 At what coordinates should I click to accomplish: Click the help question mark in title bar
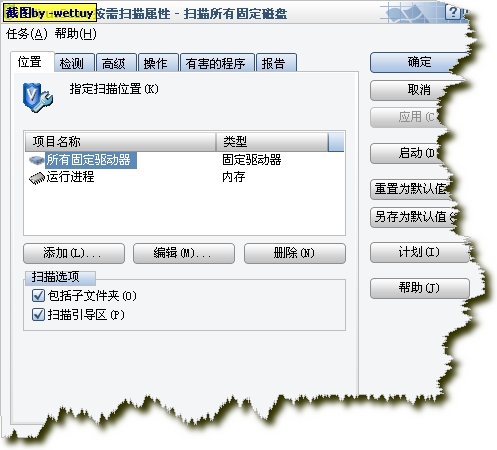click(x=453, y=12)
